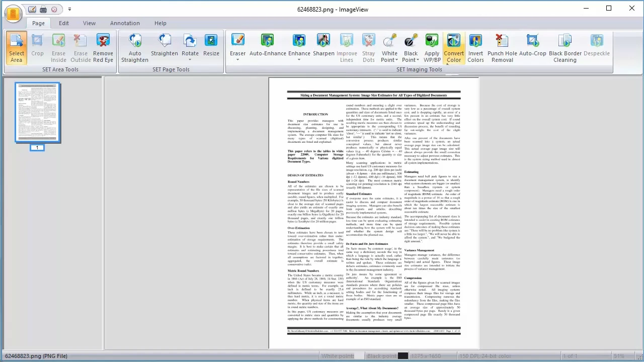Select the Straighten tool
The image size is (644, 362).
[165, 48]
